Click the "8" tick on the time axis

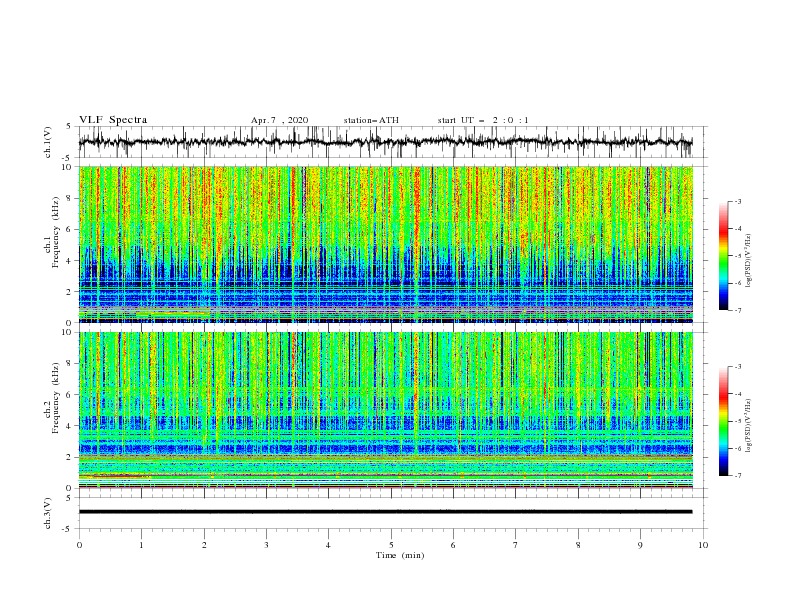(x=578, y=545)
